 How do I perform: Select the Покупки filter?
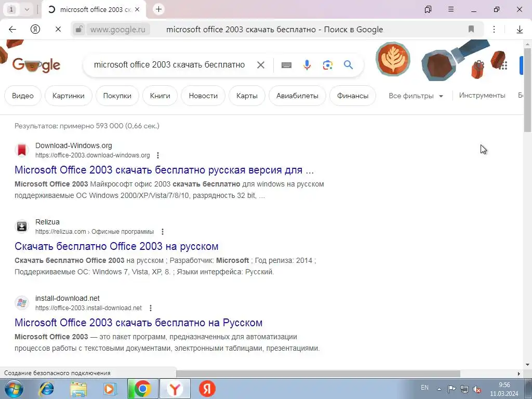pos(117,96)
